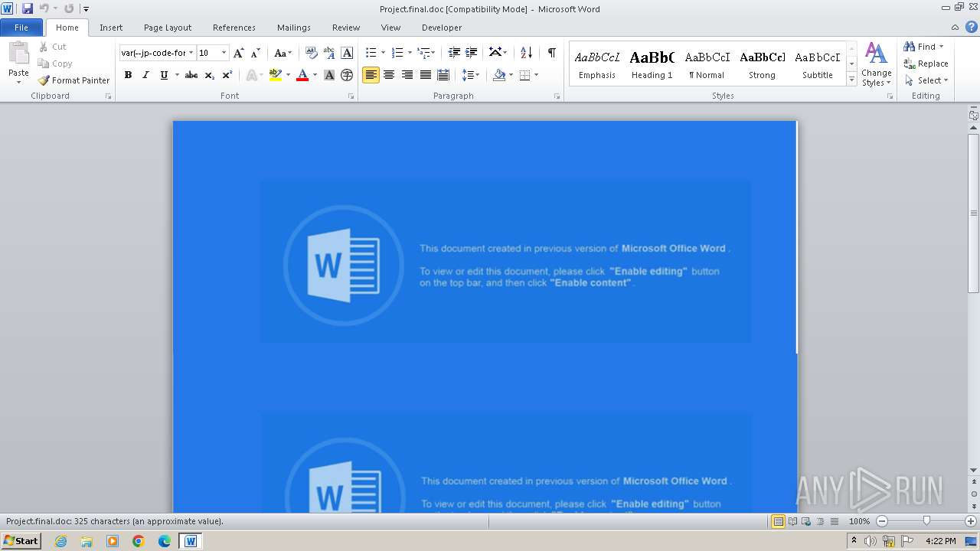Open the Change Styles menu
The height and width of the screenshot is (551, 980).
tap(877, 64)
